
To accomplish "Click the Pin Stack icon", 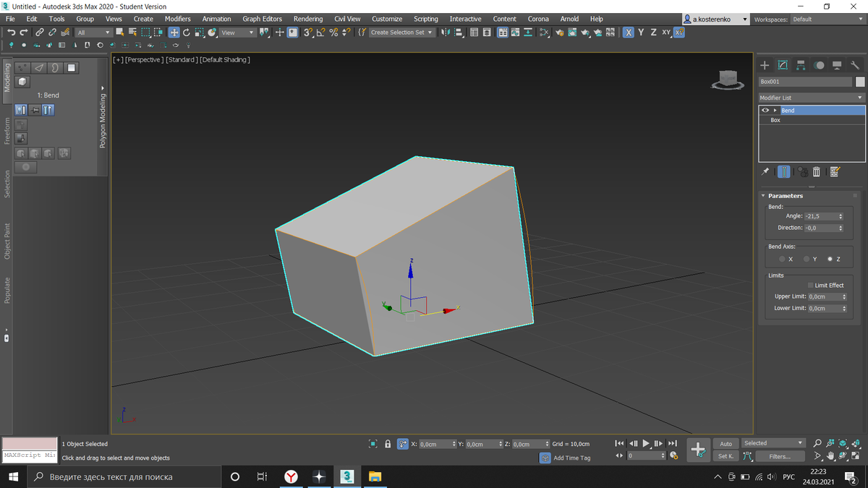I will click(x=765, y=171).
